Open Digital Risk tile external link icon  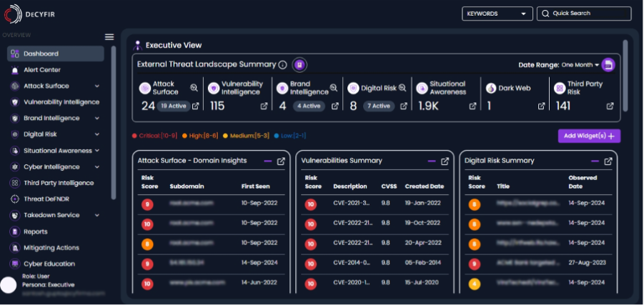[404, 106]
